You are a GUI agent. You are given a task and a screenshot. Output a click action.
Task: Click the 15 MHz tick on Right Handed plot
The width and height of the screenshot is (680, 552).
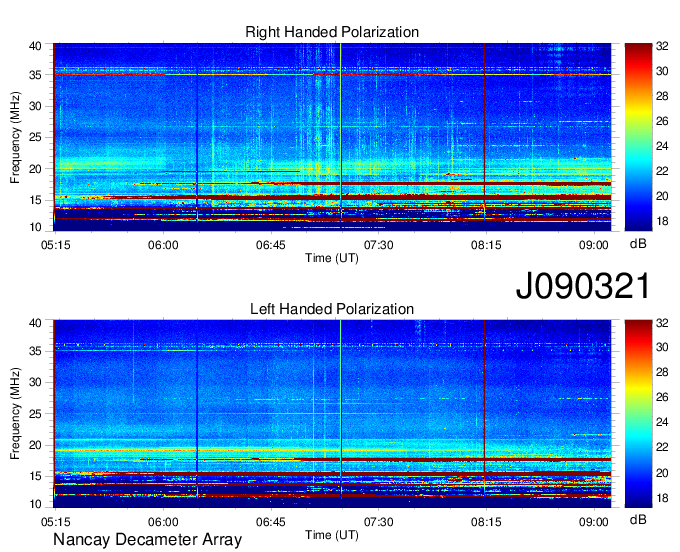coord(35,200)
